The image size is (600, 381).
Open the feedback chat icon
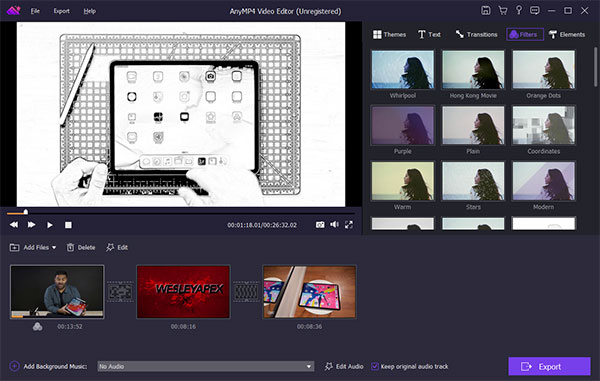point(535,11)
